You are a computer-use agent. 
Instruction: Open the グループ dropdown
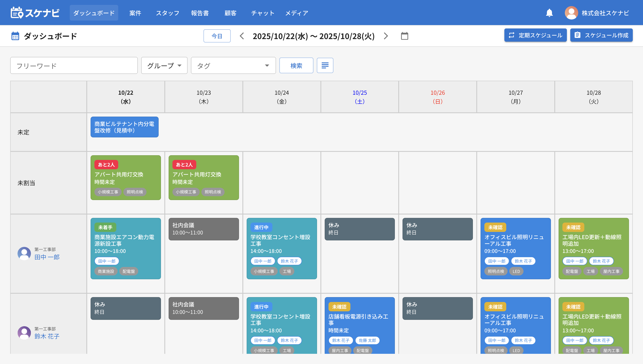(164, 65)
